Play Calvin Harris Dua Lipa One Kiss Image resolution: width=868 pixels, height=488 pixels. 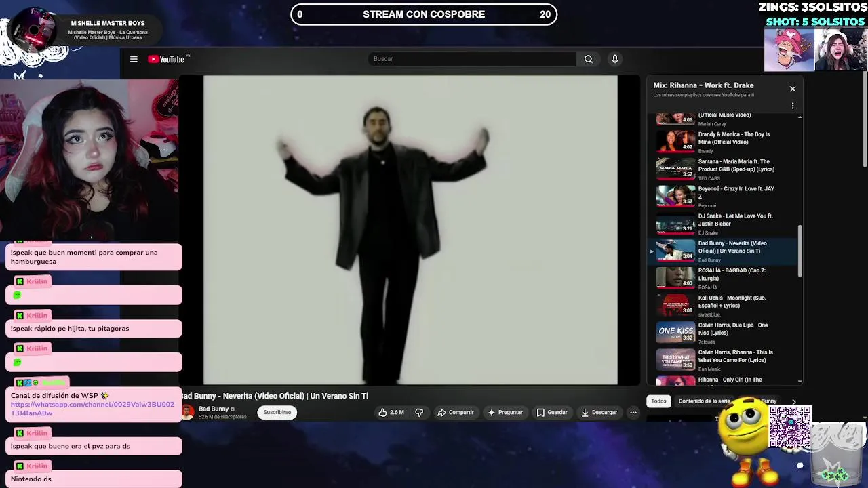pyautogui.click(x=722, y=333)
